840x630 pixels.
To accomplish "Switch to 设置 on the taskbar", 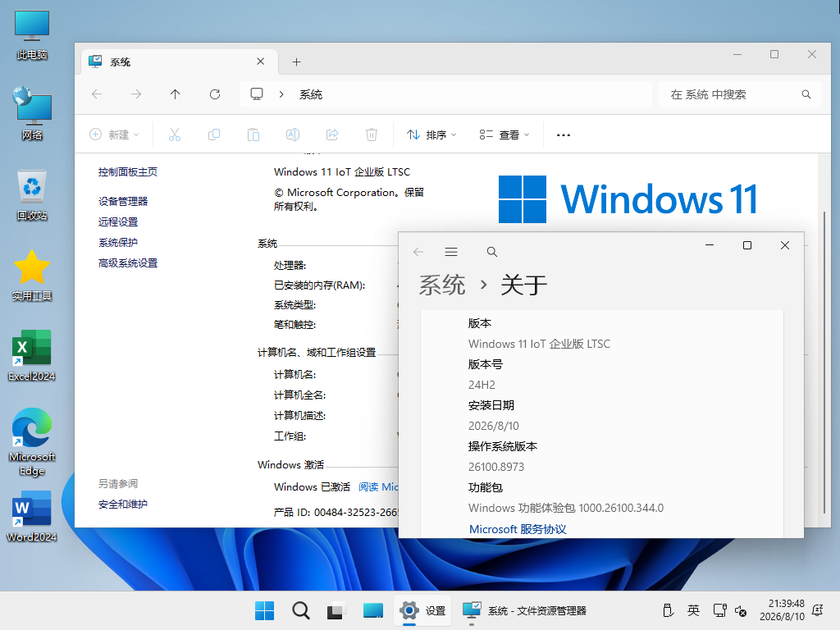I will pyautogui.click(x=422, y=610).
